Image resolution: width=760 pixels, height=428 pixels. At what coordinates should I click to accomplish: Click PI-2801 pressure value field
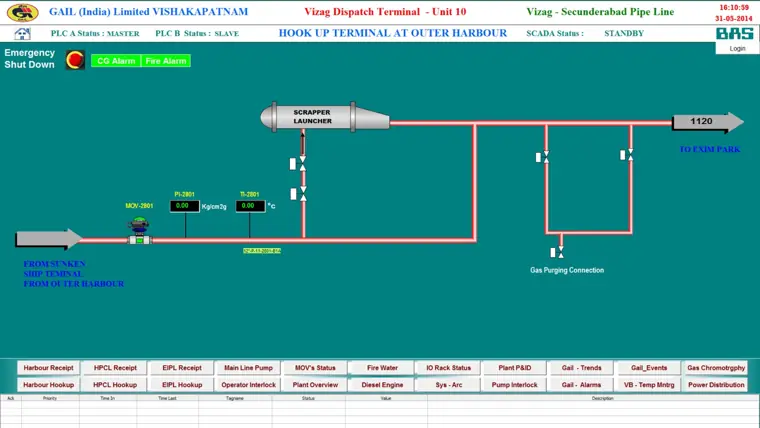coord(185,206)
